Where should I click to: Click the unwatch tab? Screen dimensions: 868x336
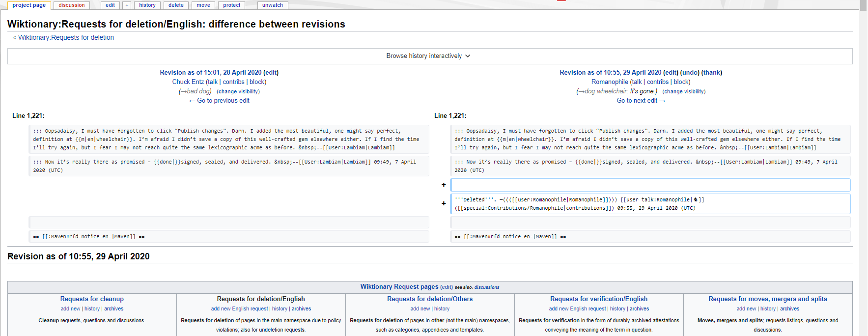click(x=273, y=5)
